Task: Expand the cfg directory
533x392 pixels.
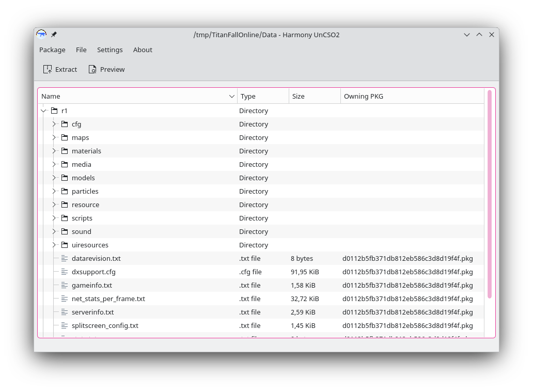Action: click(x=54, y=124)
